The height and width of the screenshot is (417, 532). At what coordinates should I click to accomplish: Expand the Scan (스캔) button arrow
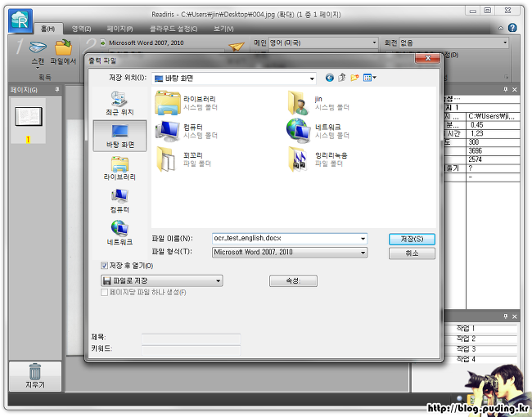38,68
